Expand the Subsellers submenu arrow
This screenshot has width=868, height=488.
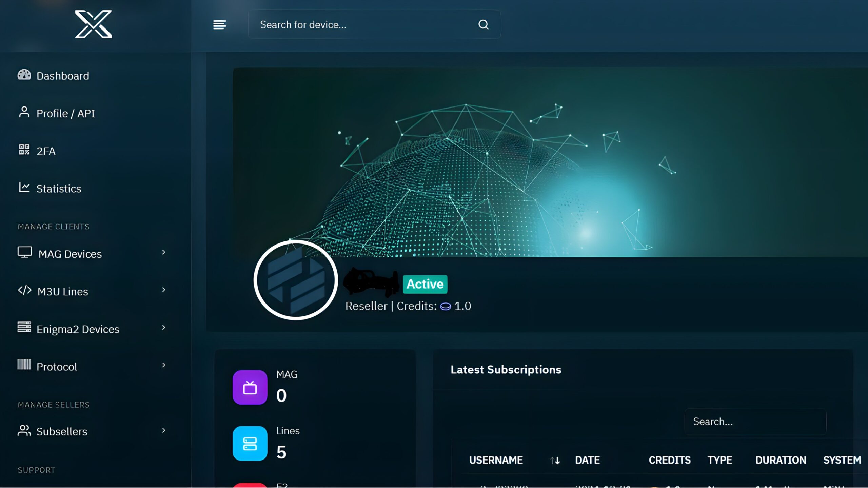coord(163,431)
